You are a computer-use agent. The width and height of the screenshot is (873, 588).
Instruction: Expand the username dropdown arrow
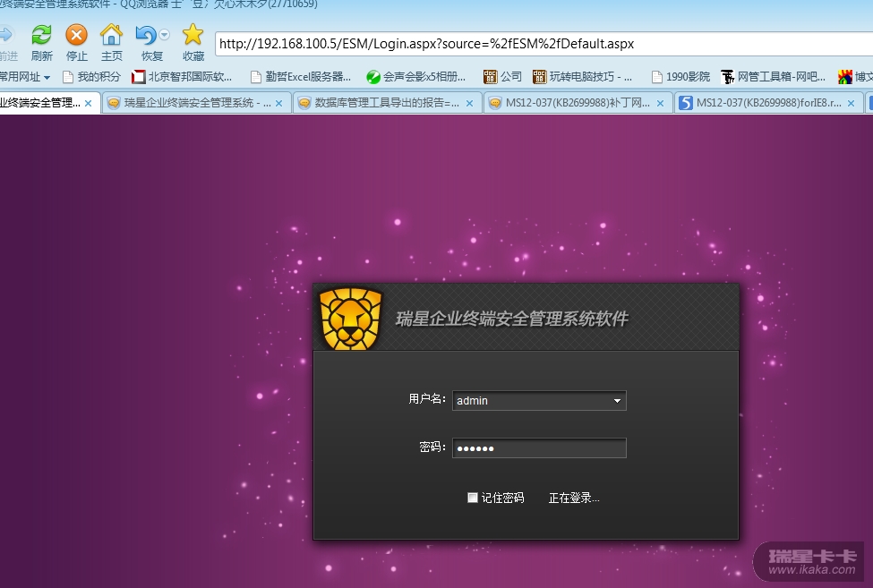[617, 401]
